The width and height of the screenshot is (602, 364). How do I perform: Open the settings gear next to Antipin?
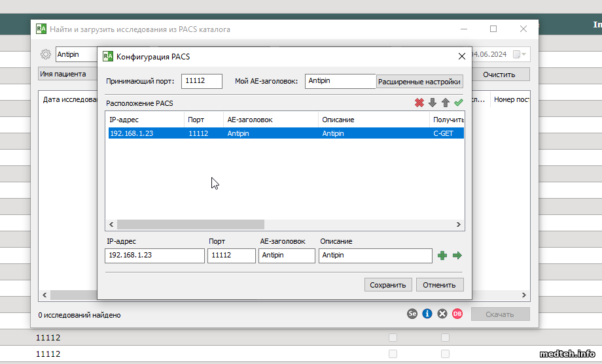[x=46, y=54]
